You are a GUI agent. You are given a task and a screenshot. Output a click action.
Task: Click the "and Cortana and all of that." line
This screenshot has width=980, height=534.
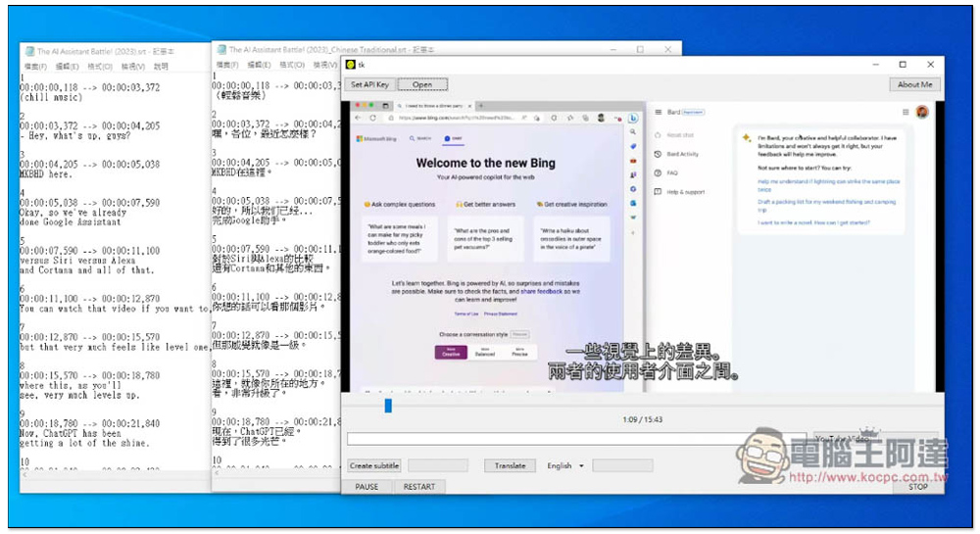tap(86, 270)
